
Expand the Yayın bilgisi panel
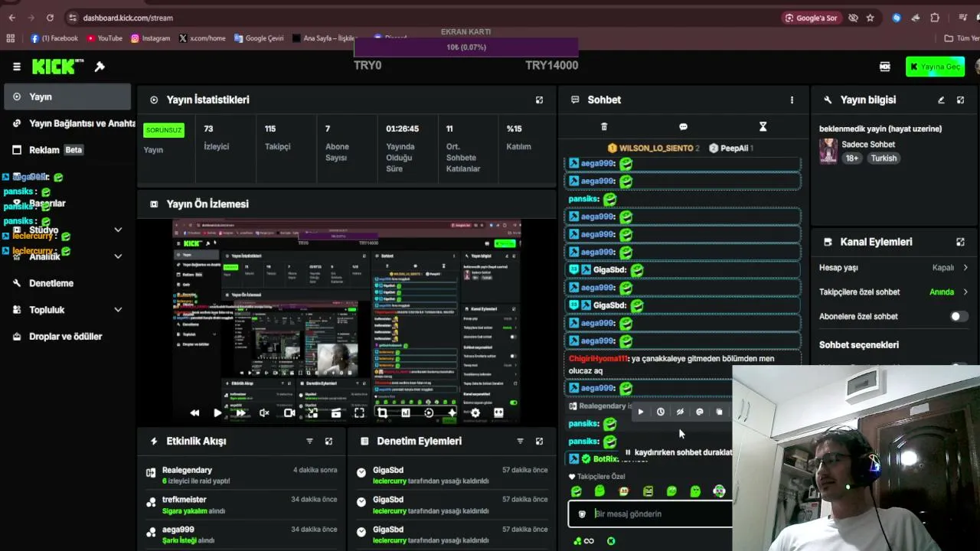point(961,100)
